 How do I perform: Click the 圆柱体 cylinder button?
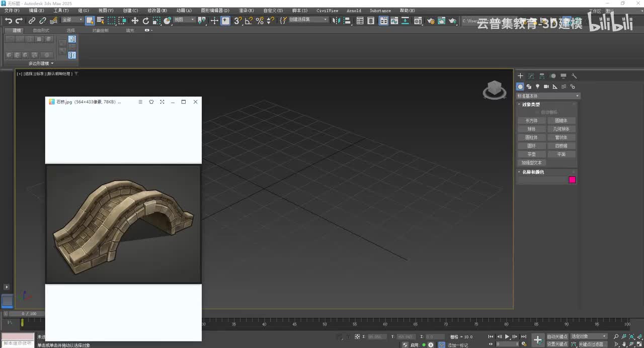[531, 137]
